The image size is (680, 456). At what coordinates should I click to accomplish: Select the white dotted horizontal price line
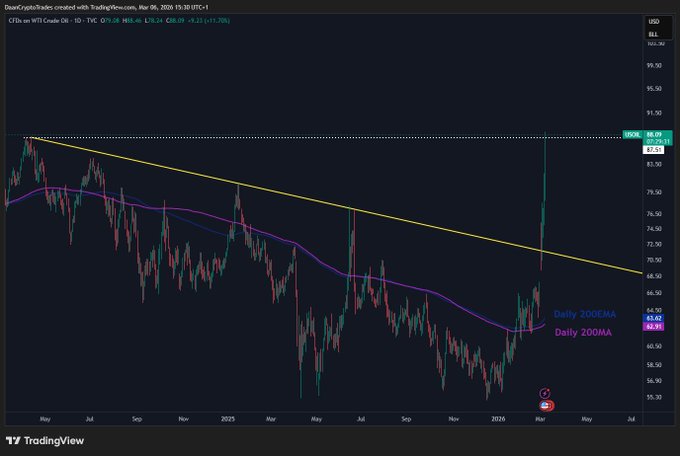(x=300, y=135)
